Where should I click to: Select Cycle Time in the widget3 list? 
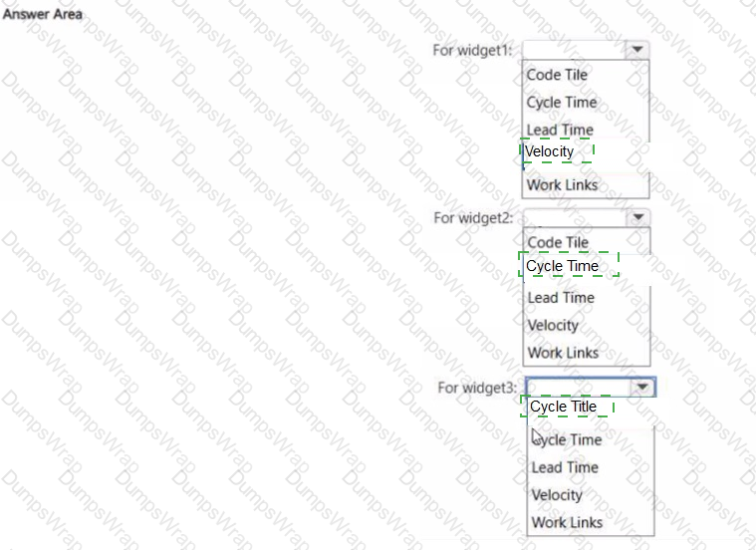click(567, 440)
